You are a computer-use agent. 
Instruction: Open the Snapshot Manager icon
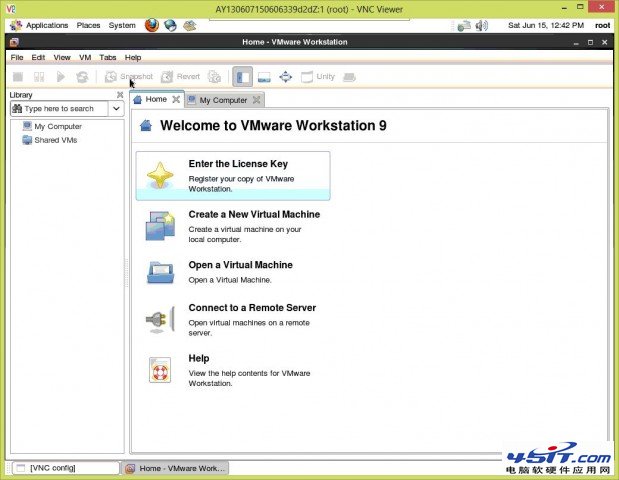tap(214, 77)
